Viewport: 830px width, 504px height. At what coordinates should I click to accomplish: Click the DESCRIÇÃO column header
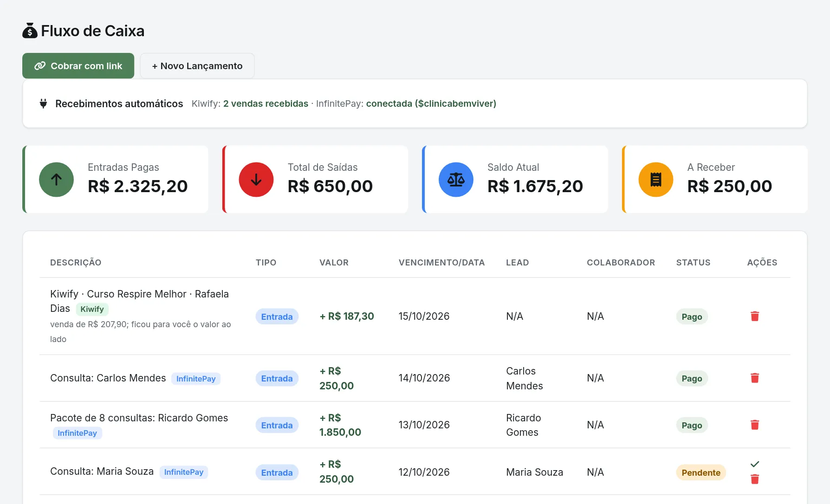(76, 263)
